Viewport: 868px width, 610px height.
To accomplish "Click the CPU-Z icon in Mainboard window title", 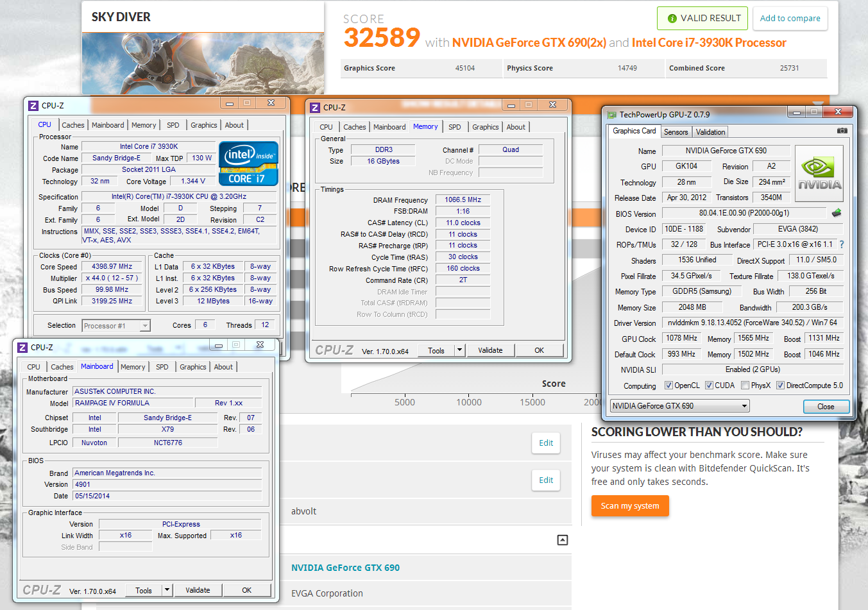I will coord(22,348).
